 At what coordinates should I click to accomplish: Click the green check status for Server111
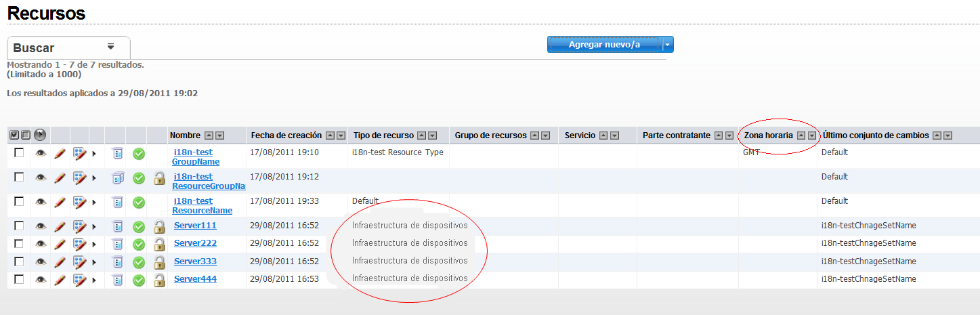[139, 226]
